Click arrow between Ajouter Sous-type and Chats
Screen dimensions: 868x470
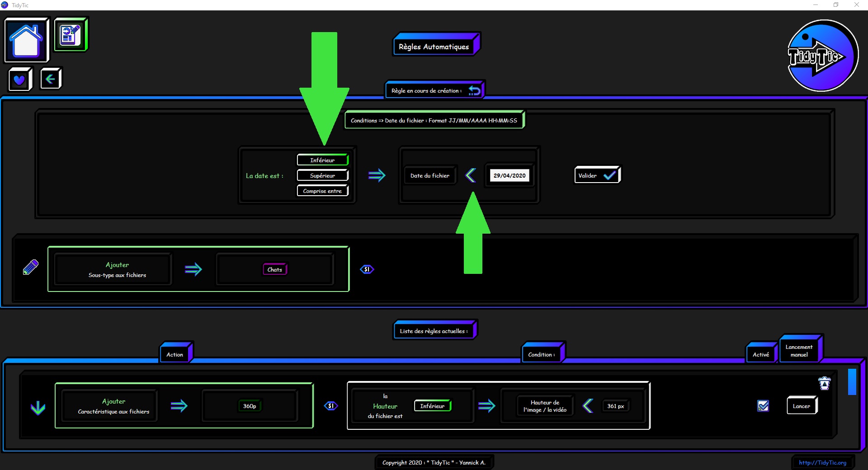pyautogui.click(x=193, y=269)
